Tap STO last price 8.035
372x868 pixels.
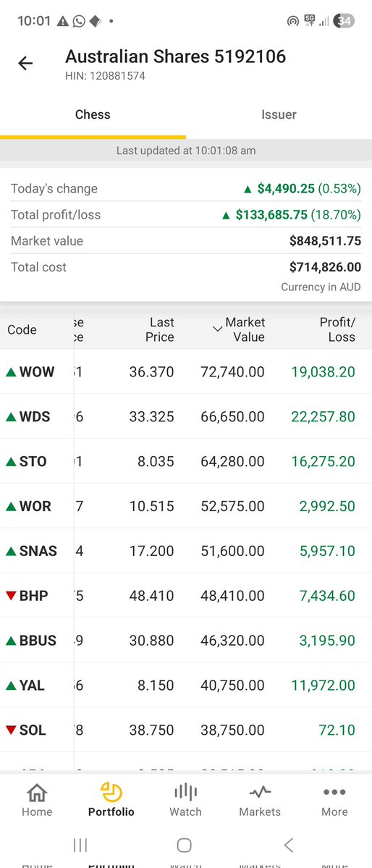(x=156, y=461)
